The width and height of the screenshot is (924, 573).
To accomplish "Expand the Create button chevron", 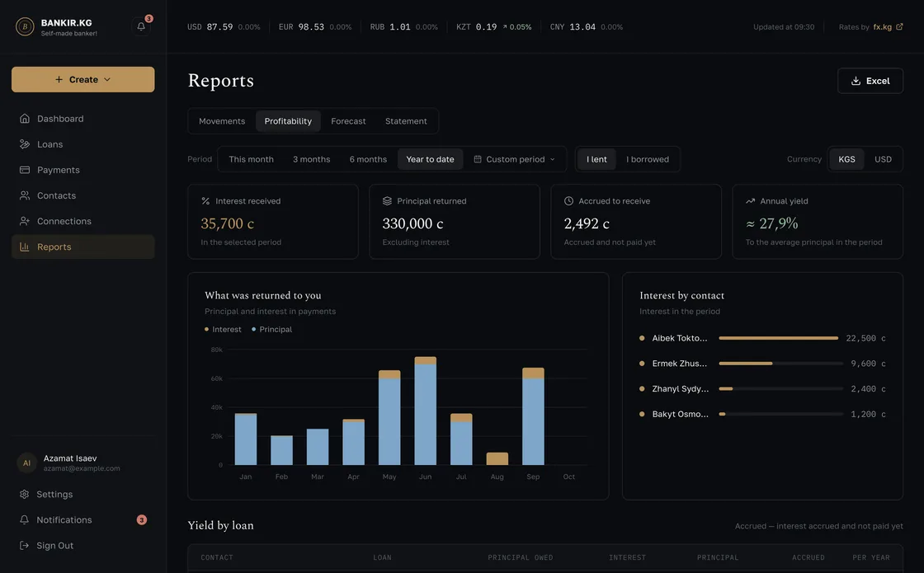I will (107, 79).
